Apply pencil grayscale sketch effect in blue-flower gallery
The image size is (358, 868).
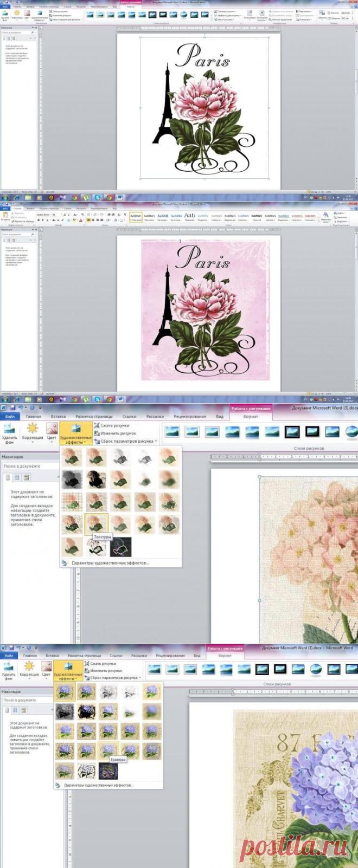coord(108,692)
